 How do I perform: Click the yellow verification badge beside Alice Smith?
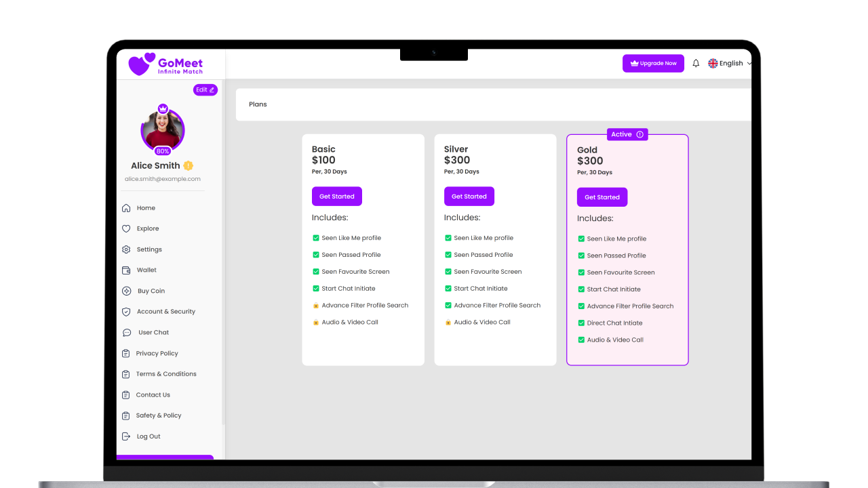coord(189,165)
